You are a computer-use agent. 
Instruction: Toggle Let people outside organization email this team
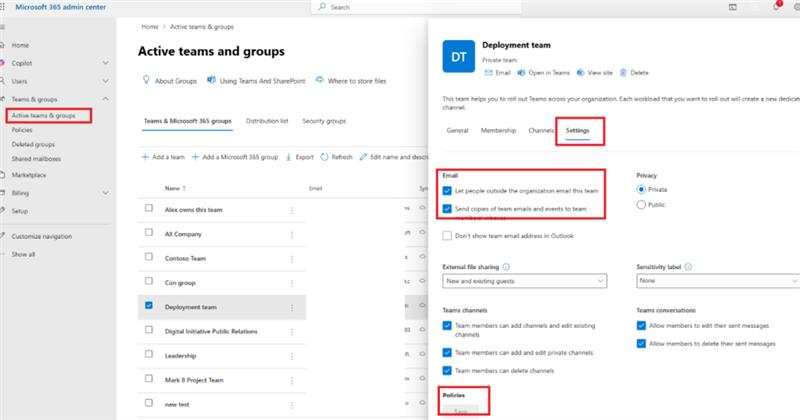(447, 191)
